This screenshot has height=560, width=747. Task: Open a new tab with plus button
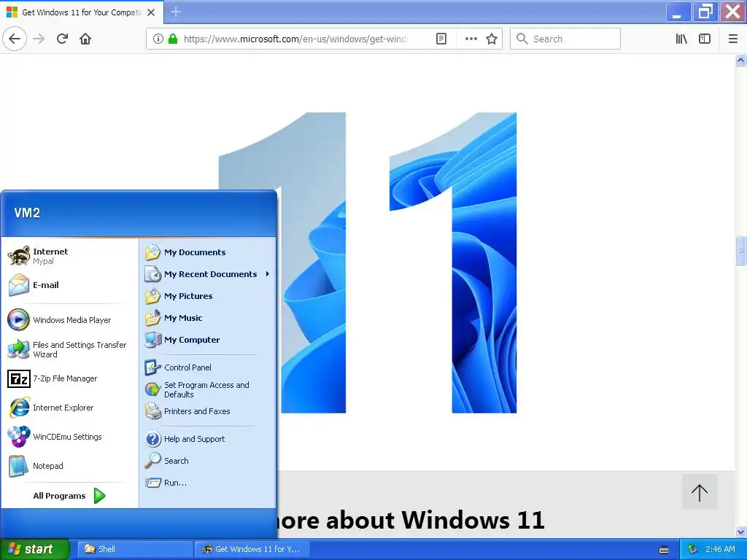[x=176, y=12]
